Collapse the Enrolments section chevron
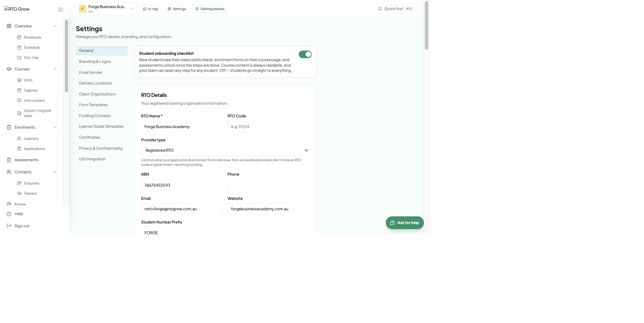The image size is (644, 323). tap(55, 127)
